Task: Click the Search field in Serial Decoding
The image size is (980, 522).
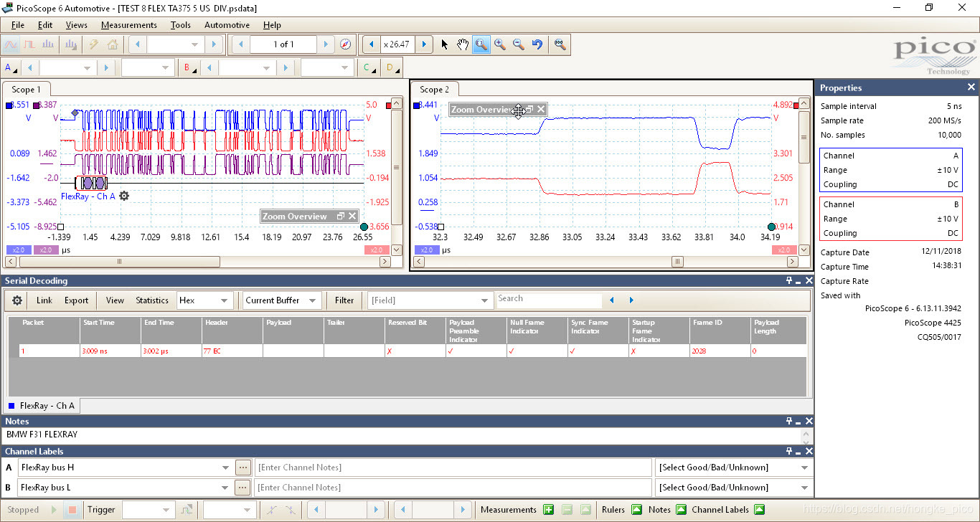Action: [549, 300]
